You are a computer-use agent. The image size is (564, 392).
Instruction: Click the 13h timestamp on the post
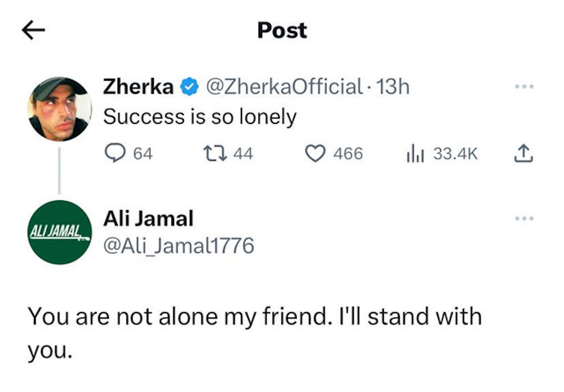[393, 87]
